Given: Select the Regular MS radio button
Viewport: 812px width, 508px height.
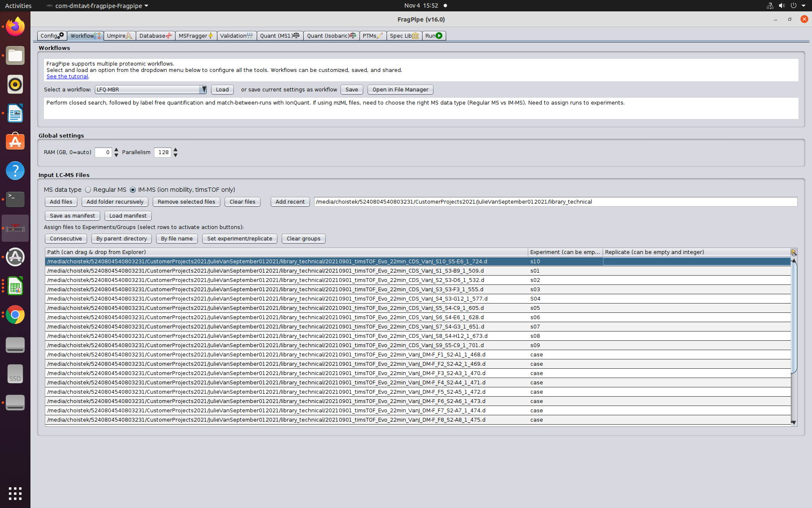Looking at the screenshot, I should click(x=88, y=190).
